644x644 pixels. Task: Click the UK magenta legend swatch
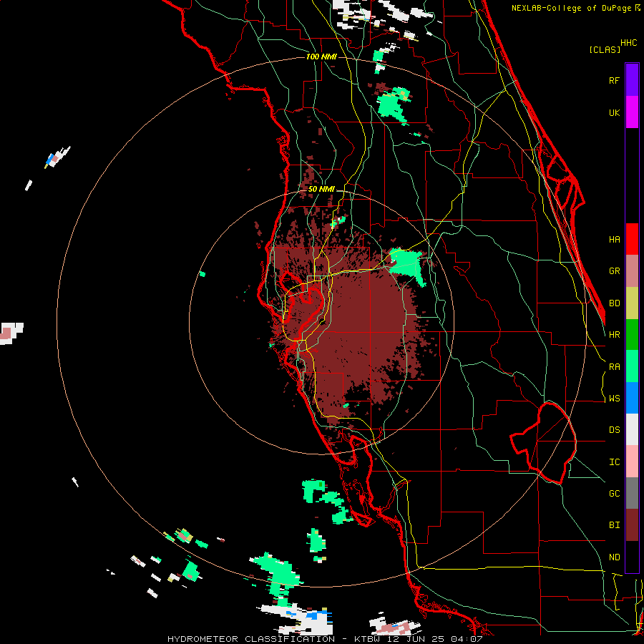pos(632,112)
